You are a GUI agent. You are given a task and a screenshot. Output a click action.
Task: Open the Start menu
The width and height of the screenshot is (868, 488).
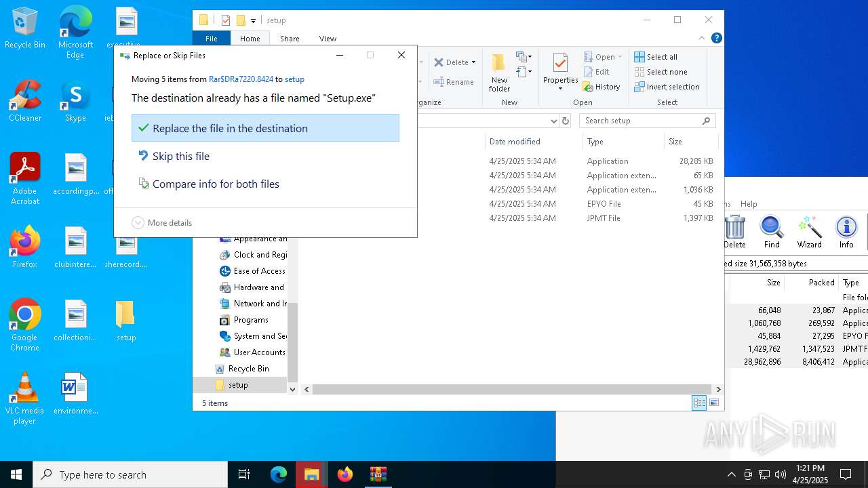(x=16, y=474)
